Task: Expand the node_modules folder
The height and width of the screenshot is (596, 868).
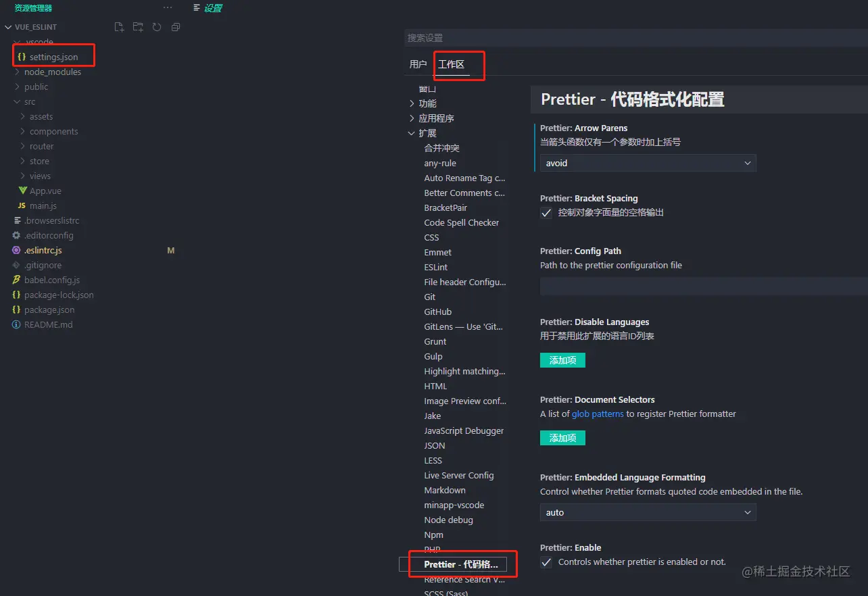Action: click(x=17, y=72)
